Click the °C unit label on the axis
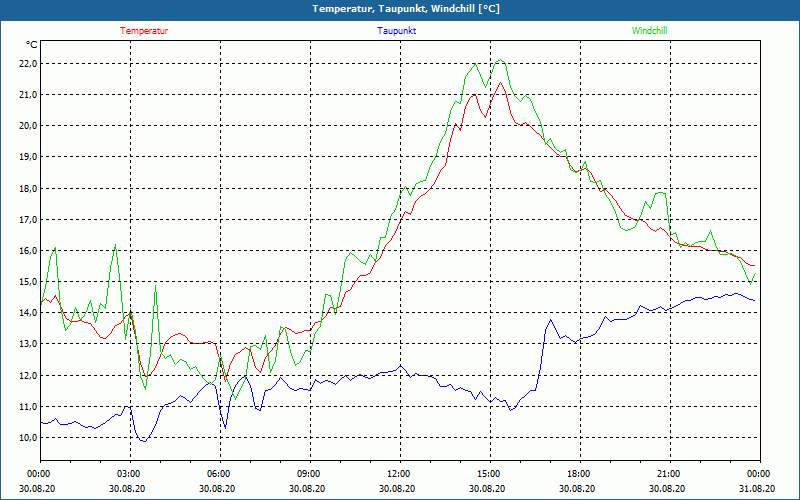The image size is (800, 500). click(32, 45)
